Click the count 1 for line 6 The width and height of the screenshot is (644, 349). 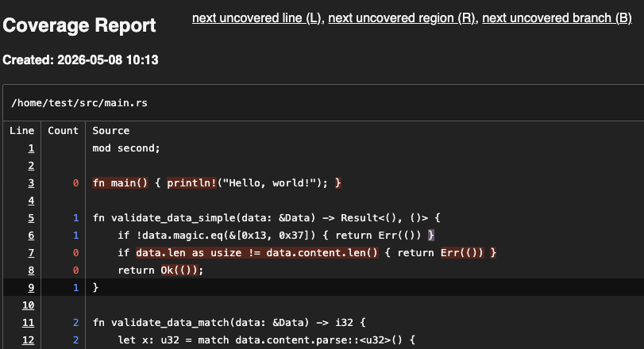75,236
